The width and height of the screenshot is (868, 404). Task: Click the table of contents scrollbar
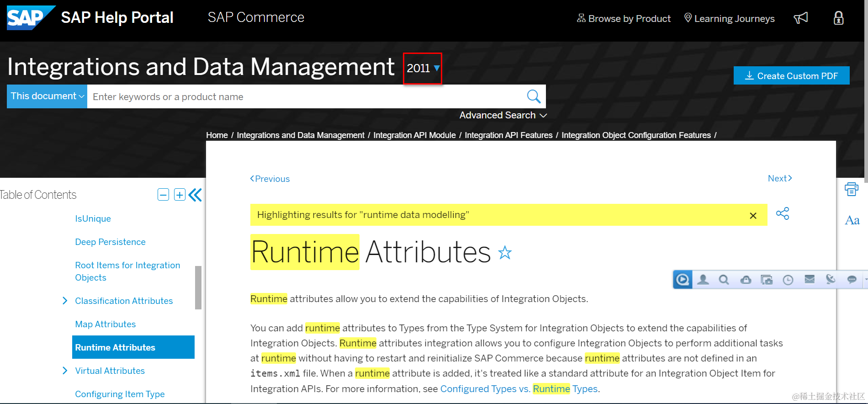point(198,287)
